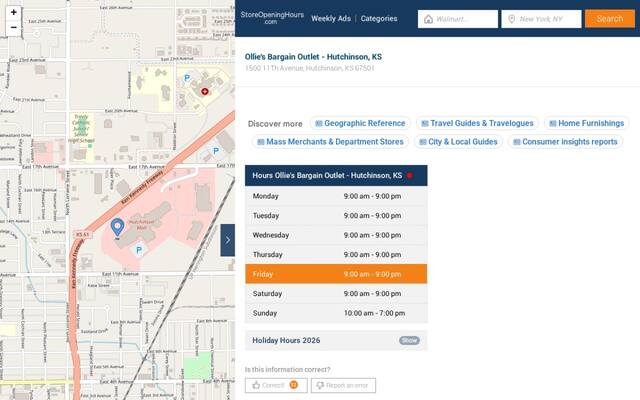Open the Home Furnishings suggestion

click(x=587, y=123)
